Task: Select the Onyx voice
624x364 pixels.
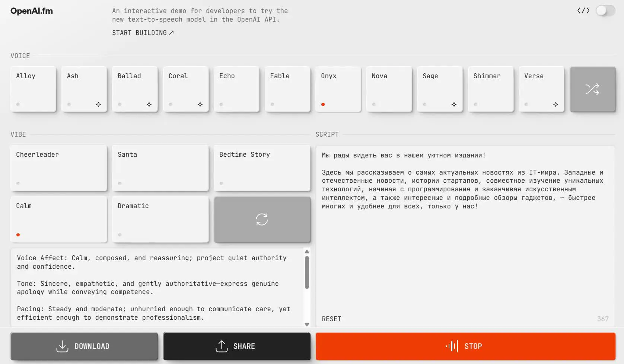Action: (338, 89)
